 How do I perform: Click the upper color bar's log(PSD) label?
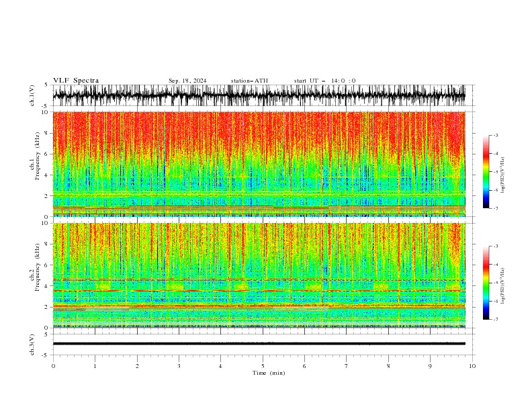[502, 175]
